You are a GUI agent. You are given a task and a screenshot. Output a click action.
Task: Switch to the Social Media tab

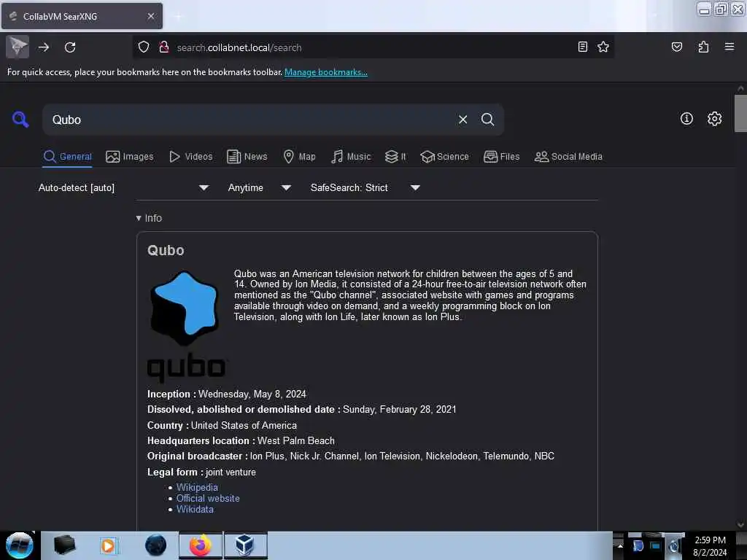click(x=568, y=157)
